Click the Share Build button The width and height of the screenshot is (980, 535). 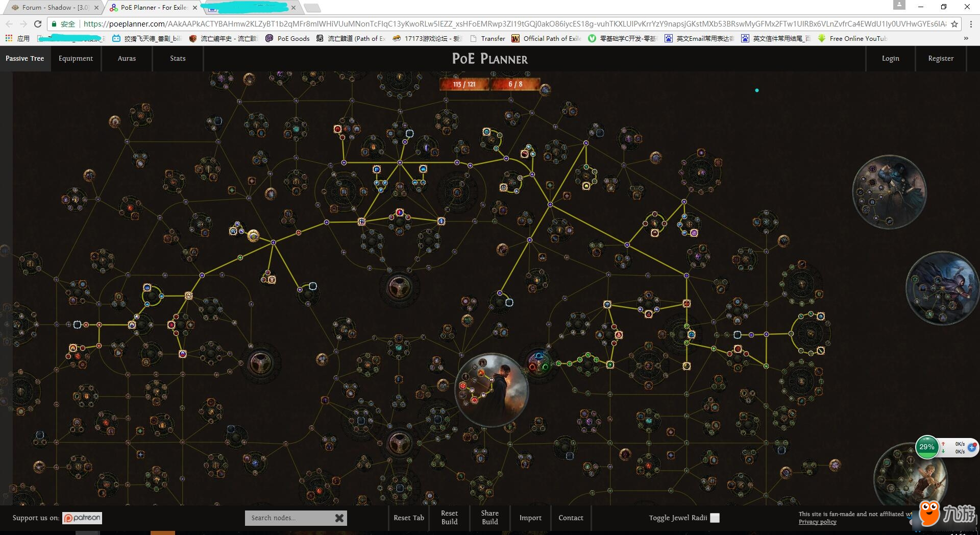tap(489, 518)
